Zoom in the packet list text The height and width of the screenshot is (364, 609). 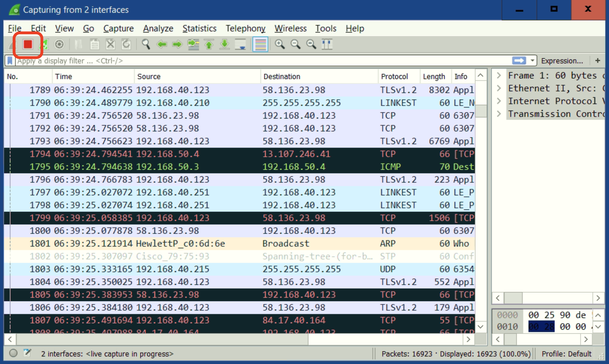[x=279, y=44]
